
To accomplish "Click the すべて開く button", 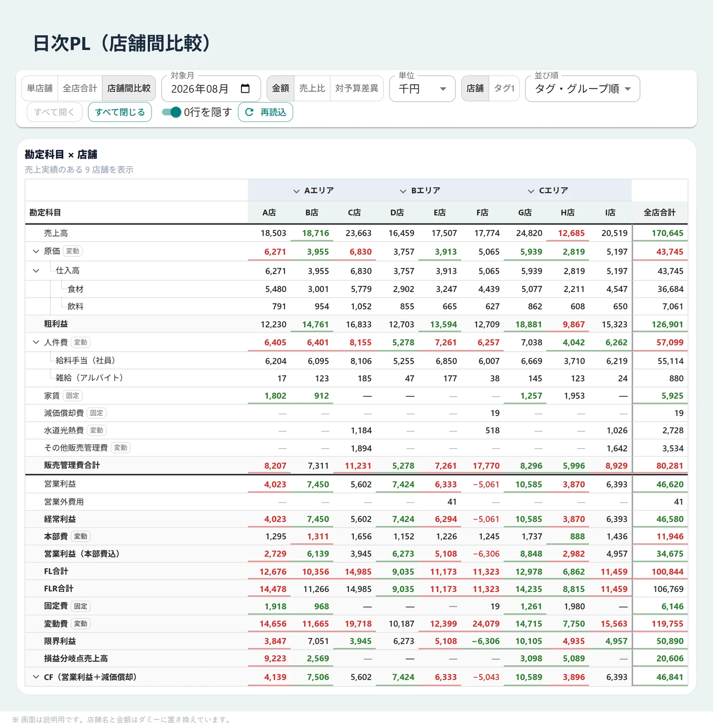I will (x=54, y=112).
